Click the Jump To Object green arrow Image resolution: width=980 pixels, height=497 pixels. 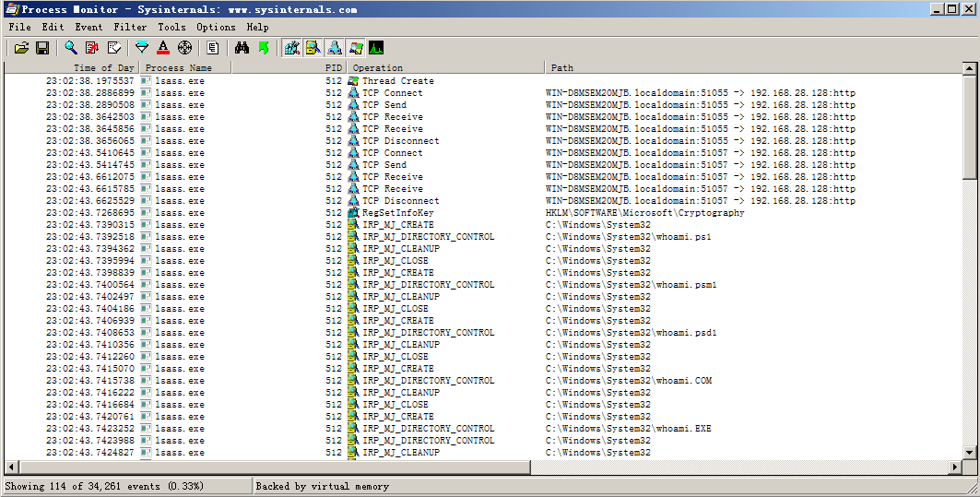coord(264,47)
